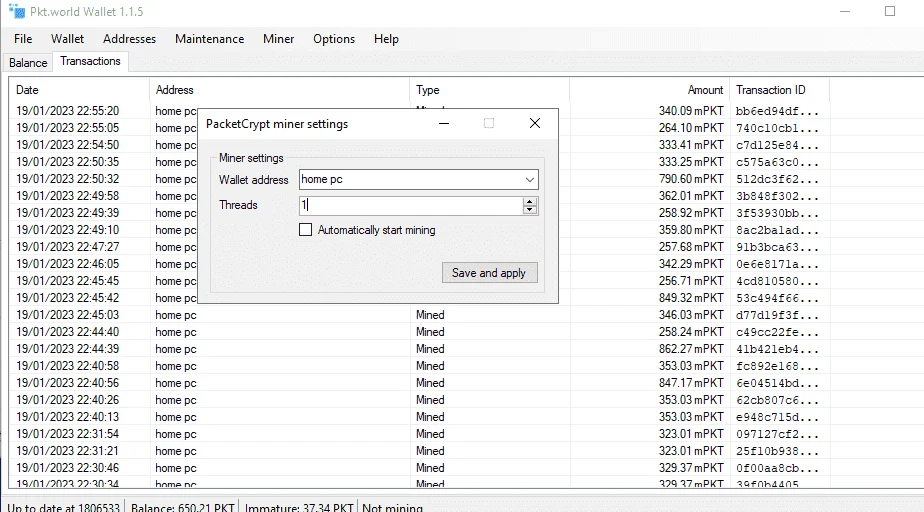The image size is (924, 512).
Task: Decrease Threads with the down arrow
Action: (530, 209)
